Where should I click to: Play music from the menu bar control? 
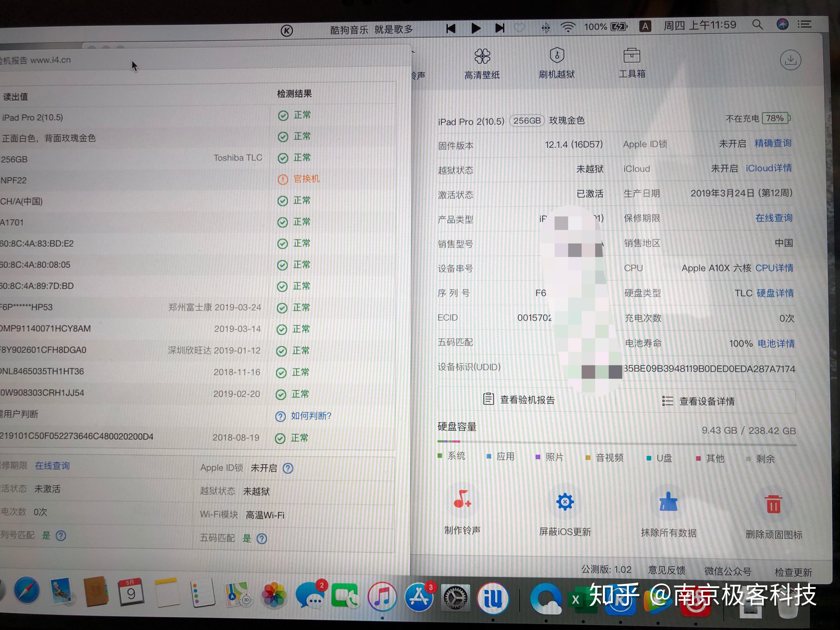coord(475,28)
